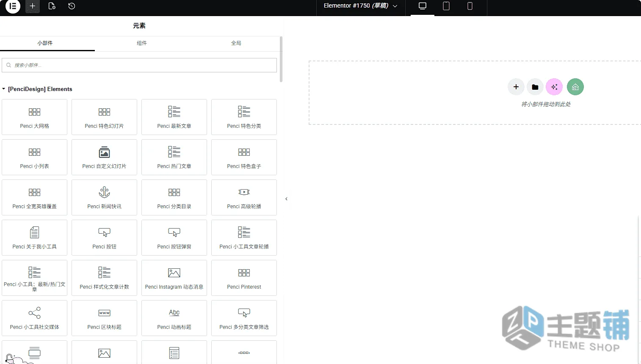
Task: Choose the Penci Pinterest widget
Action: tap(244, 278)
